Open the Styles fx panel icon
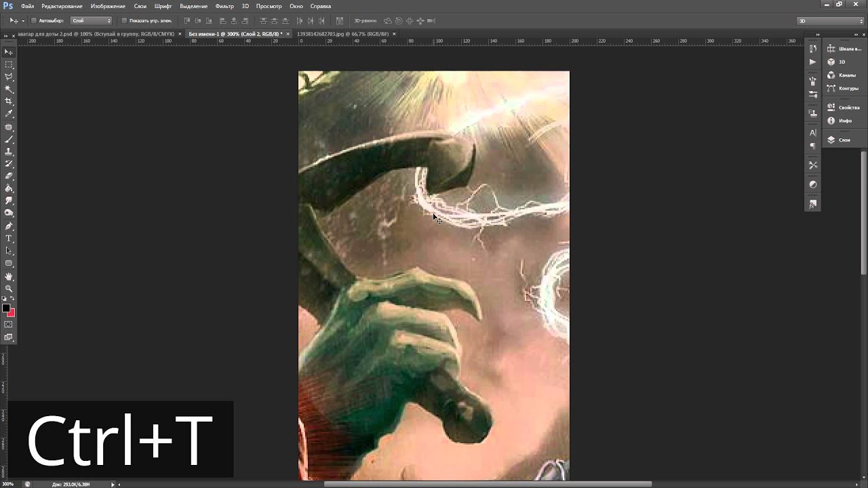 click(x=813, y=203)
